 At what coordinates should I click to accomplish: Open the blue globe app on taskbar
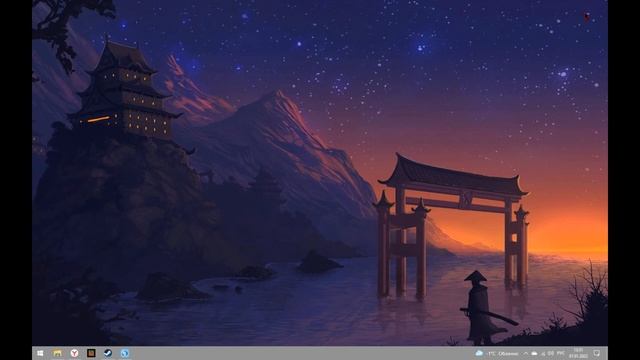[x=124, y=353]
